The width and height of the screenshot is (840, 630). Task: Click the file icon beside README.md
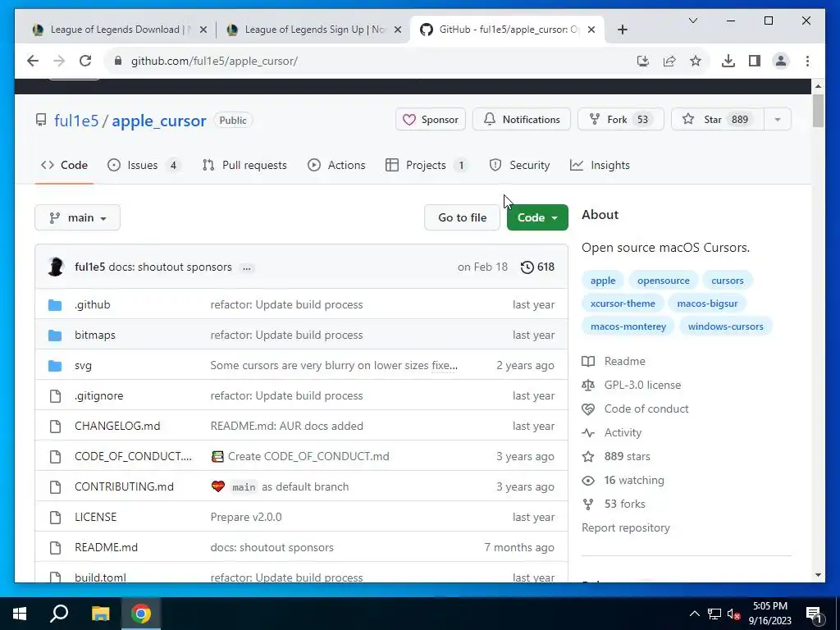[55, 547]
